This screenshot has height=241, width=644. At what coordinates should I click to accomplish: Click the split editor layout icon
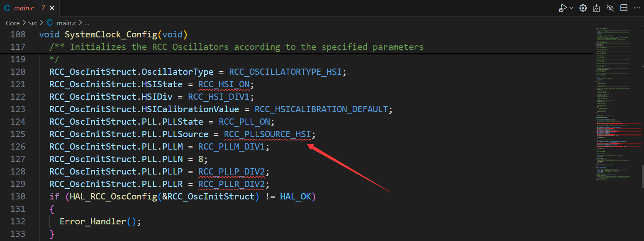coord(624,8)
